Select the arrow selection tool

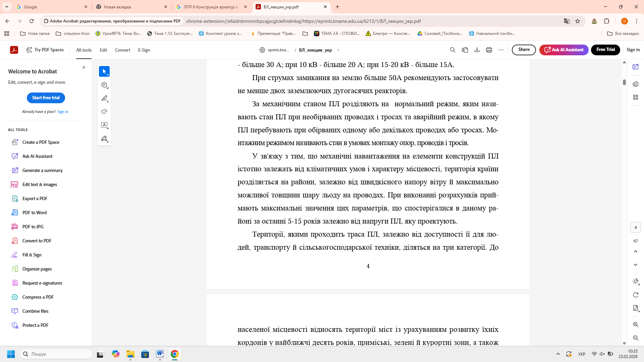(x=104, y=71)
